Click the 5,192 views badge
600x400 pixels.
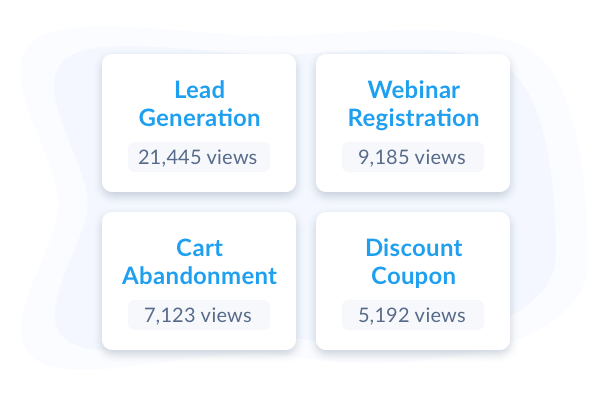tap(413, 315)
